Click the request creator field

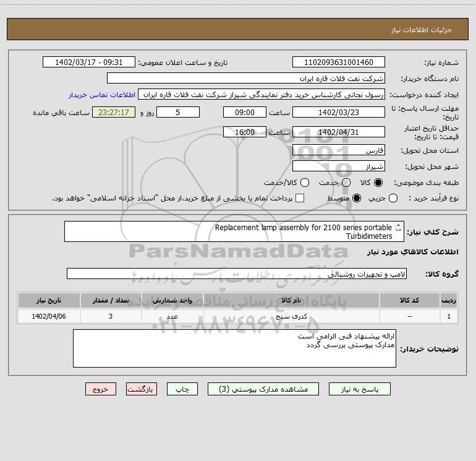click(x=261, y=95)
